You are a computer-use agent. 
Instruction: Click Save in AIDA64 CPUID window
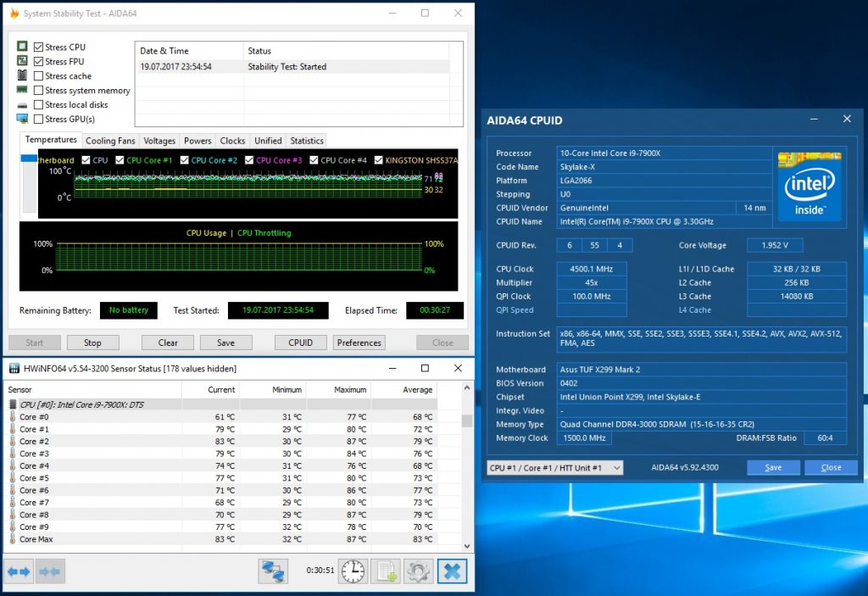tap(773, 467)
